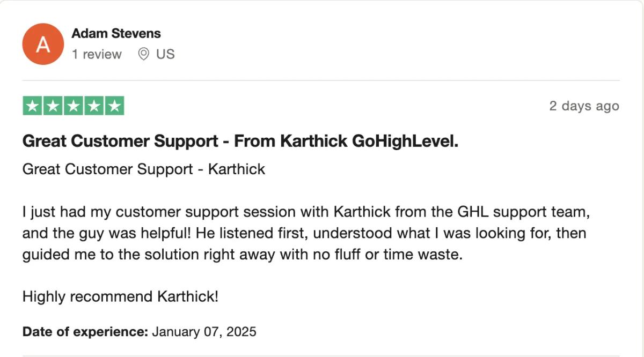This screenshot has height=357, width=644.
Task: Click the paragraph beginning "I just had my customer"
Action: [x=306, y=233]
